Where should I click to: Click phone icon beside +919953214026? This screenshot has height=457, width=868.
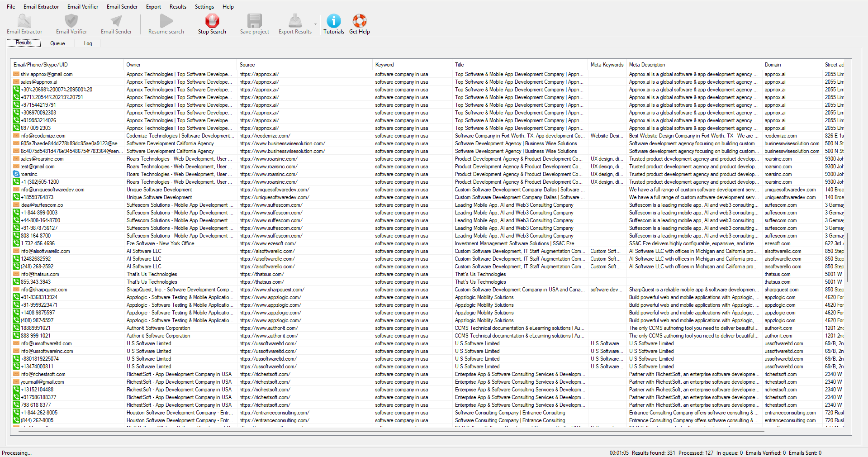pyautogui.click(x=16, y=120)
